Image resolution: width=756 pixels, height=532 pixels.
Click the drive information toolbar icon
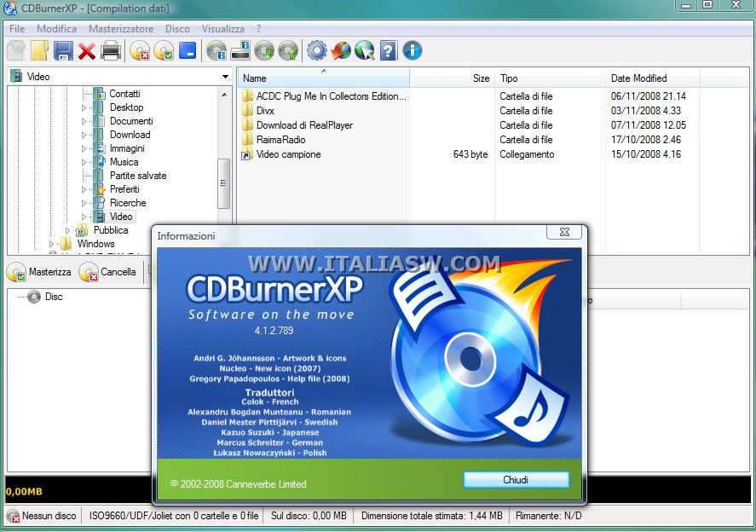[240, 50]
